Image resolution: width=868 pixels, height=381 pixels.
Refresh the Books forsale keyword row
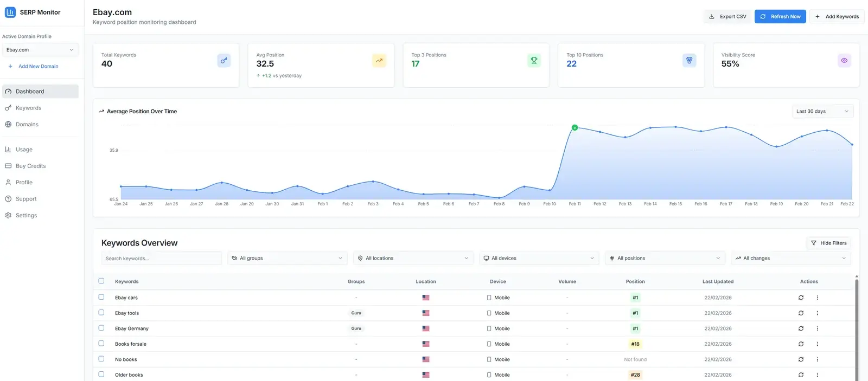coord(801,344)
